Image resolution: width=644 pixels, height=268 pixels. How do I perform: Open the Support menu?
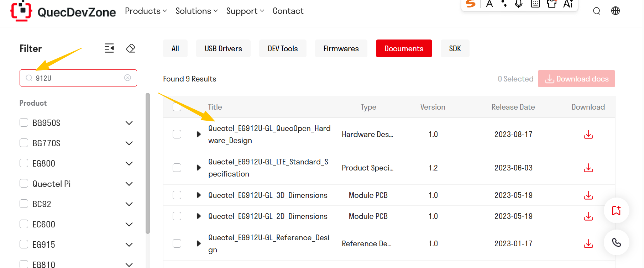click(245, 11)
